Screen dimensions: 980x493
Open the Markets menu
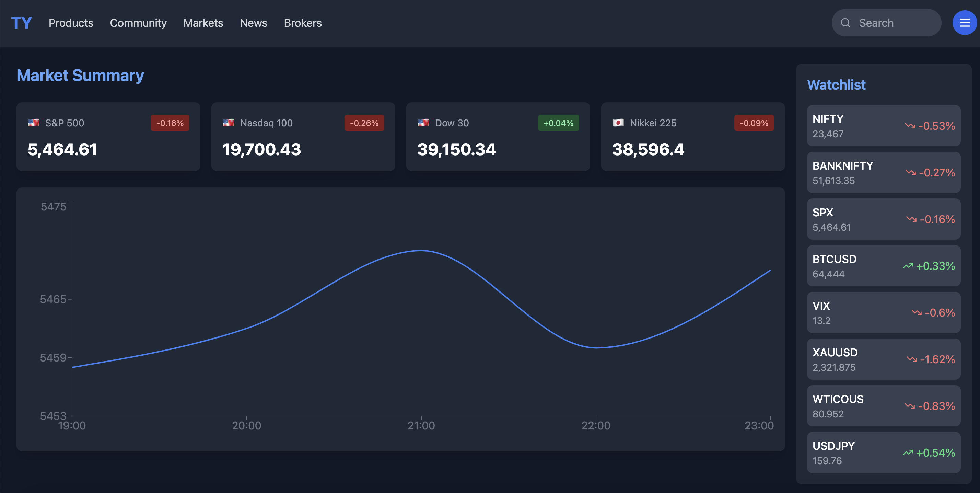pyautogui.click(x=203, y=23)
